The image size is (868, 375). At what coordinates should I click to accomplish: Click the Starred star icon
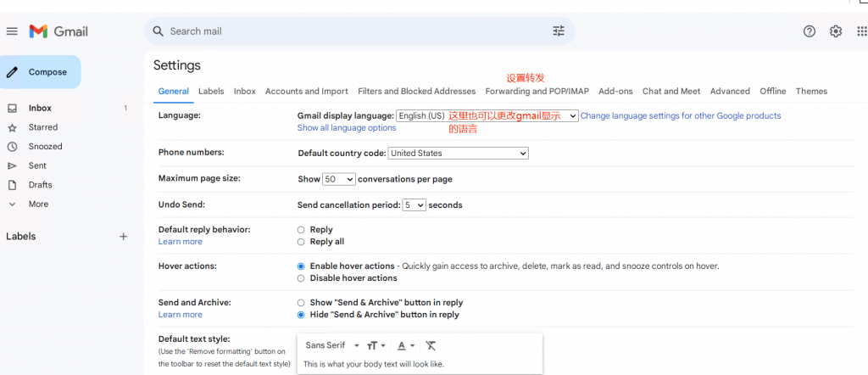click(x=12, y=127)
